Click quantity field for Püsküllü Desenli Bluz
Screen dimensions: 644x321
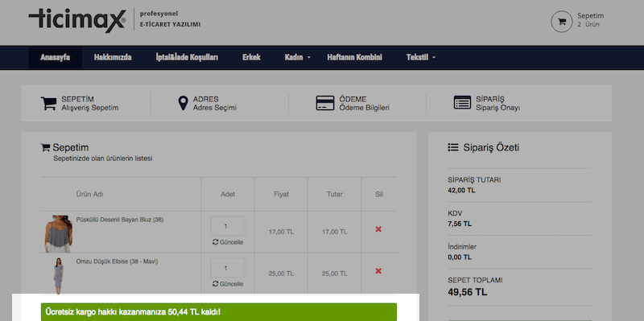click(x=228, y=226)
